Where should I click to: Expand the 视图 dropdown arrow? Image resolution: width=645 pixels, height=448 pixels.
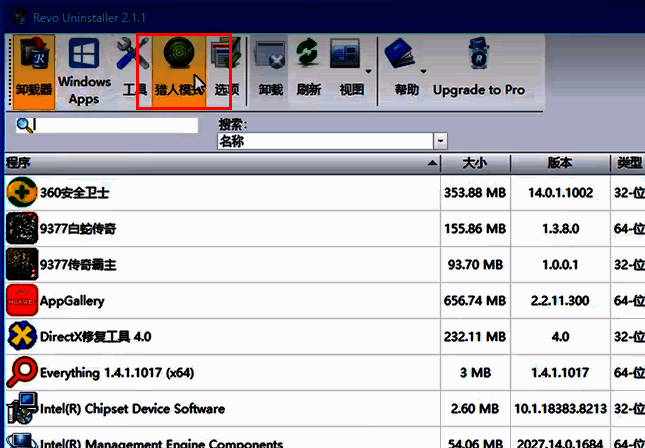click(369, 71)
